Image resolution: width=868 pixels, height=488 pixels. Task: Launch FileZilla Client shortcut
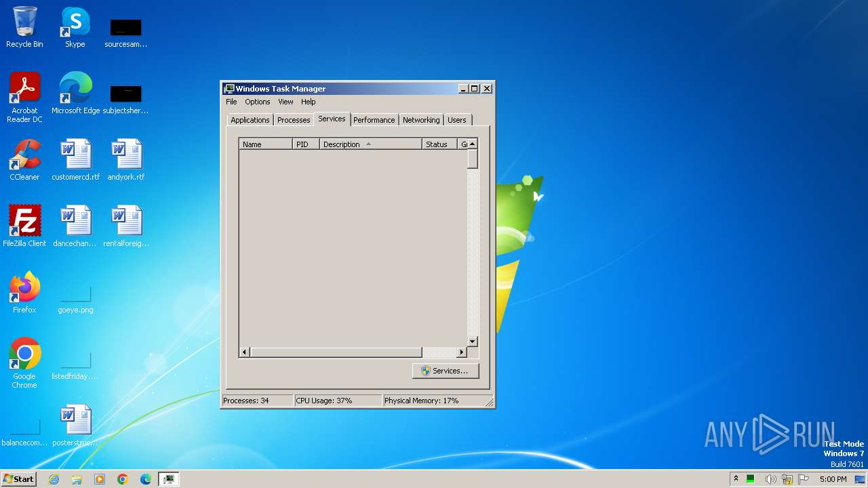pos(24,226)
